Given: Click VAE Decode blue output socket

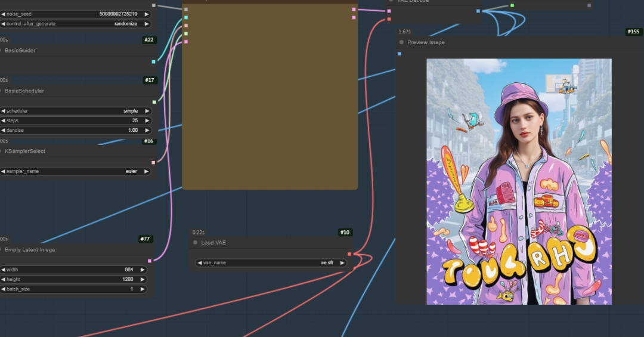Looking at the screenshot, I should 478,11.
